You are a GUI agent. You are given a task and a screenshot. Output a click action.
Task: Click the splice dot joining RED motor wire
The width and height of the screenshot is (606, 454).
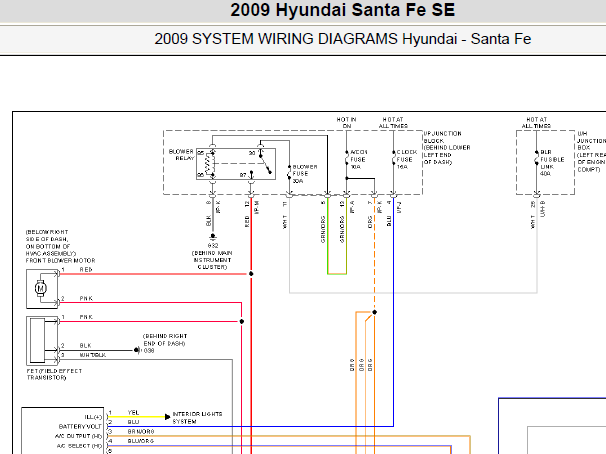click(251, 274)
